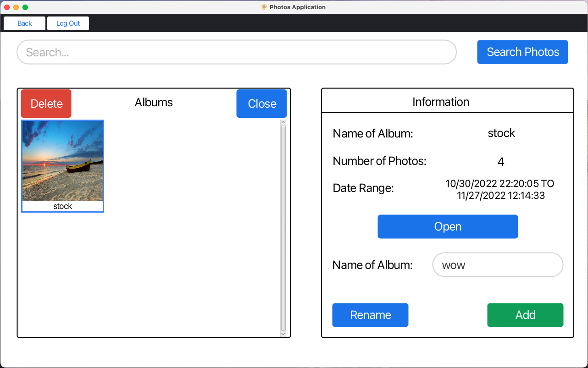Click the Albums panel title

154,103
